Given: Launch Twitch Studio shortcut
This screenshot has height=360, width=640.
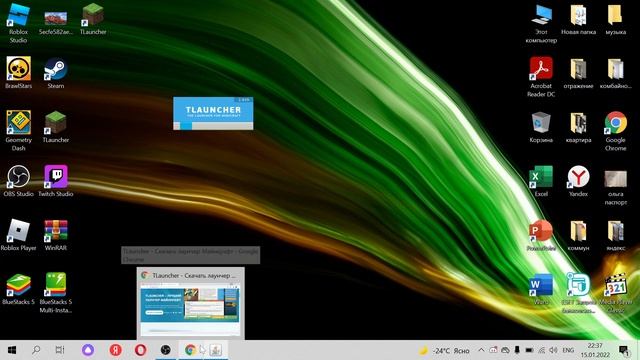Looking at the screenshot, I should pyautogui.click(x=56, y=181).
